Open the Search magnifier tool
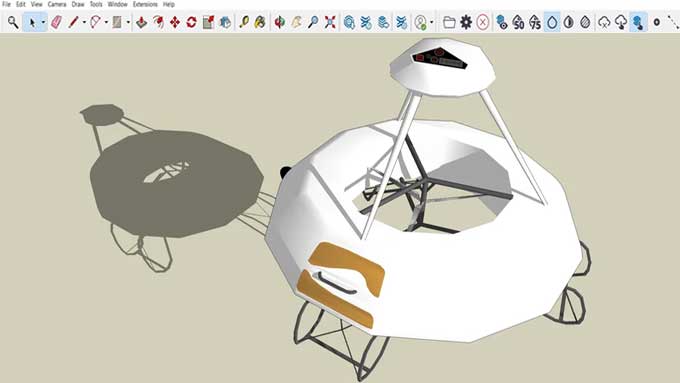Viewport: 680px width, 383px height. click(x=13, y=22)
